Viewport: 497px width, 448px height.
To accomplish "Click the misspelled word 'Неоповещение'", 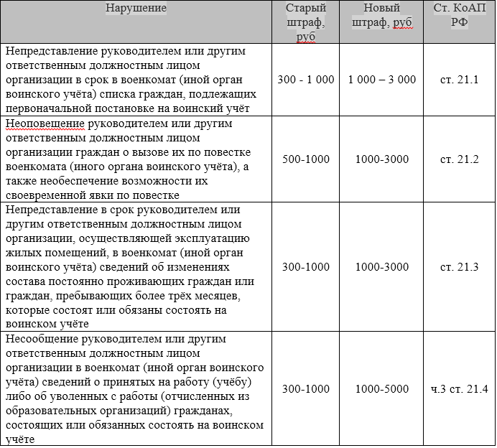I will tap(45, 123).
